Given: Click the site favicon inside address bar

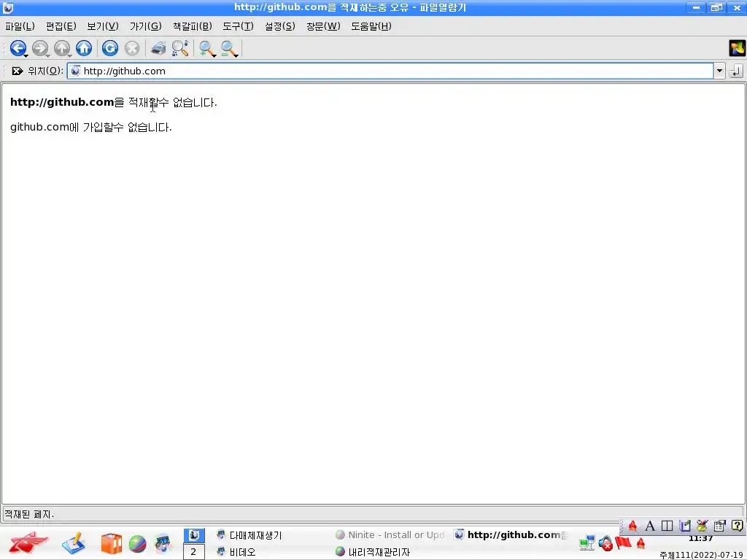Looking at the screenshot, I should 75,71.
